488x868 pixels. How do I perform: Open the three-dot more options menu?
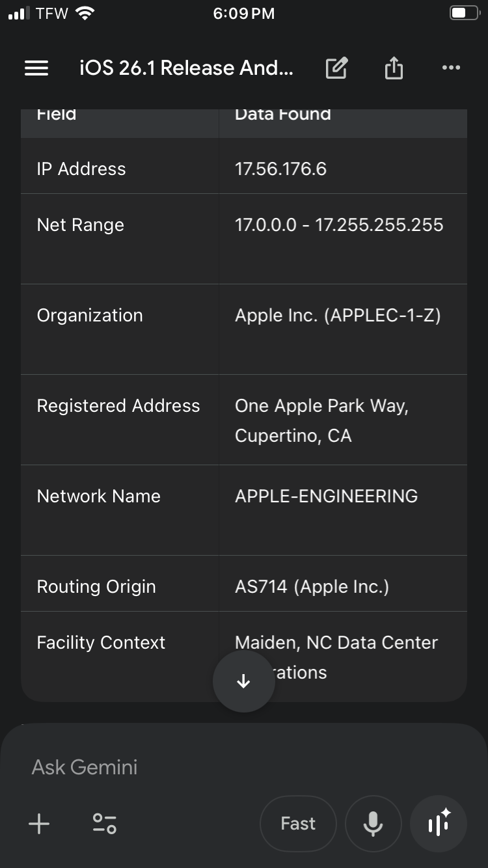click(x=451, y=68)
